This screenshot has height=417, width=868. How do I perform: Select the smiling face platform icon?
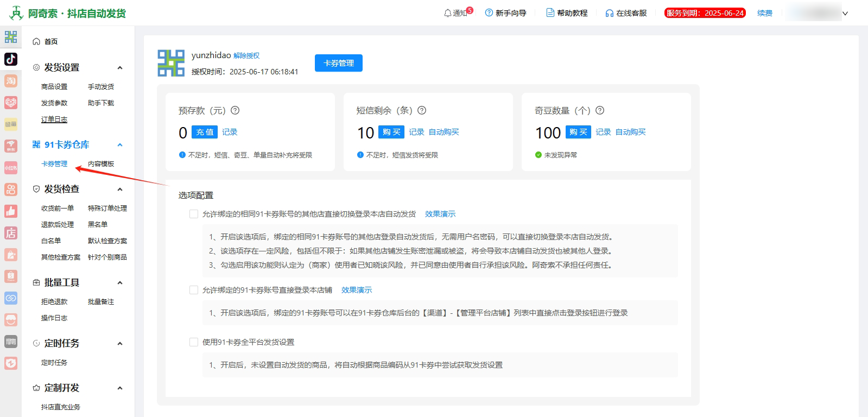click(x=11, y=320)
